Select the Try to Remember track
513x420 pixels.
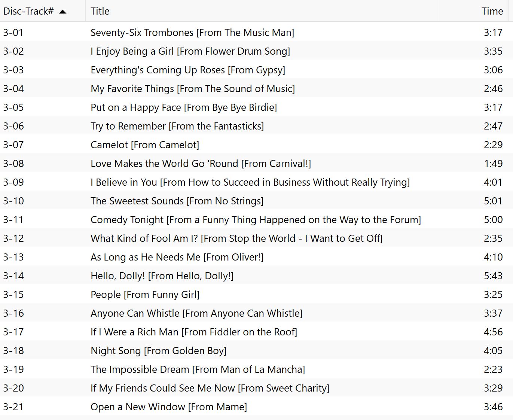click(x=177, y=126)
